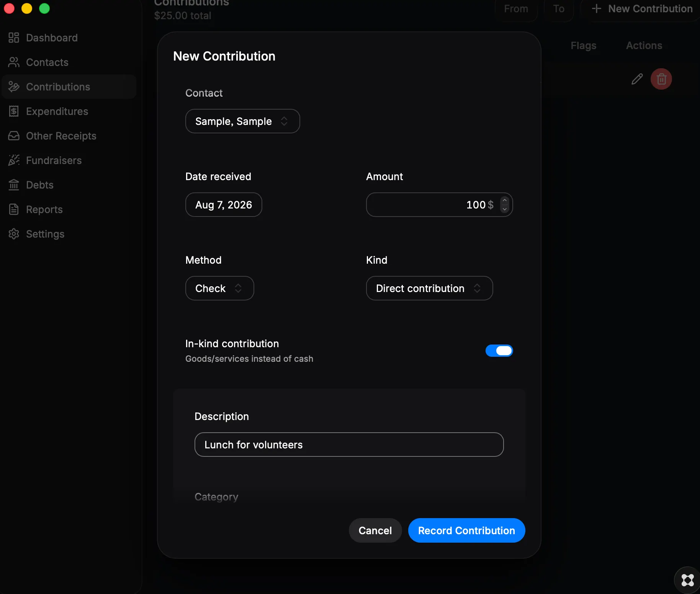This screenshot has width=700, height=594.
Task: Click the Description field with Lunch for volunteers
Action: 349,445
